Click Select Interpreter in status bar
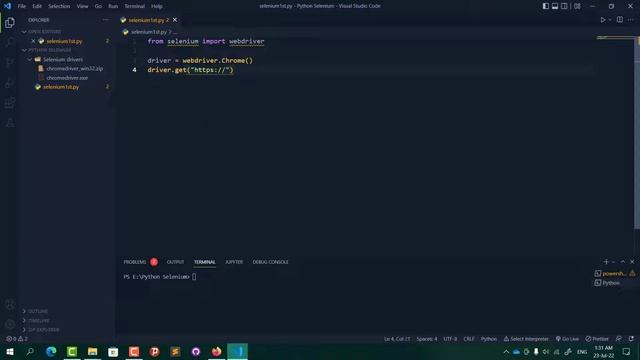 [526, 339]
